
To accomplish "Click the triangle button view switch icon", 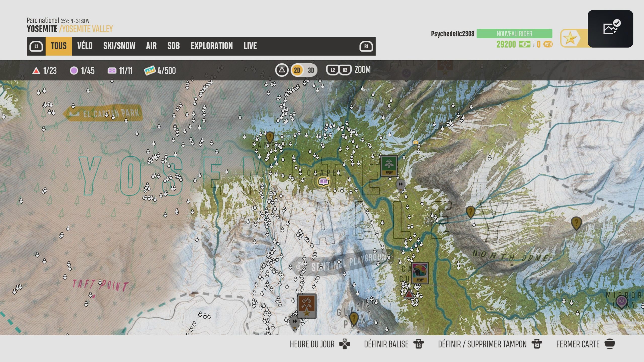I will click(x=282, y=70).
